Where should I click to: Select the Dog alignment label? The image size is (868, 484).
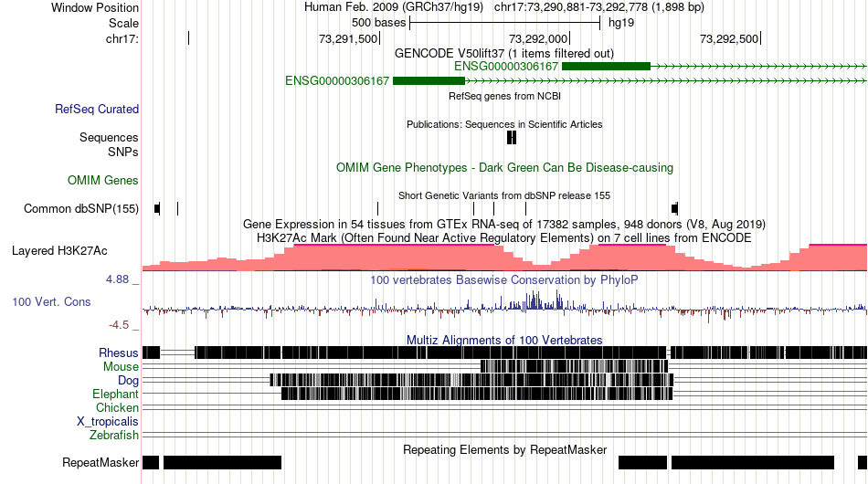(x=128, y=380)
